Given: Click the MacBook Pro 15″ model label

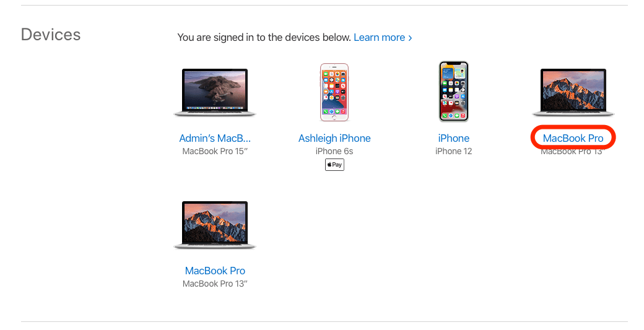Looking at the screenshot, I should (215, 151).
